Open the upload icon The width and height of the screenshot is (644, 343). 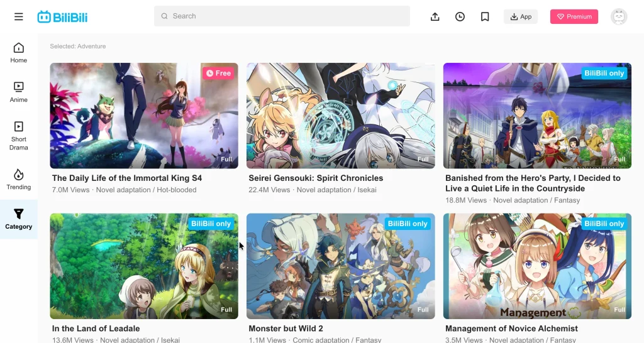click(435, 17)
